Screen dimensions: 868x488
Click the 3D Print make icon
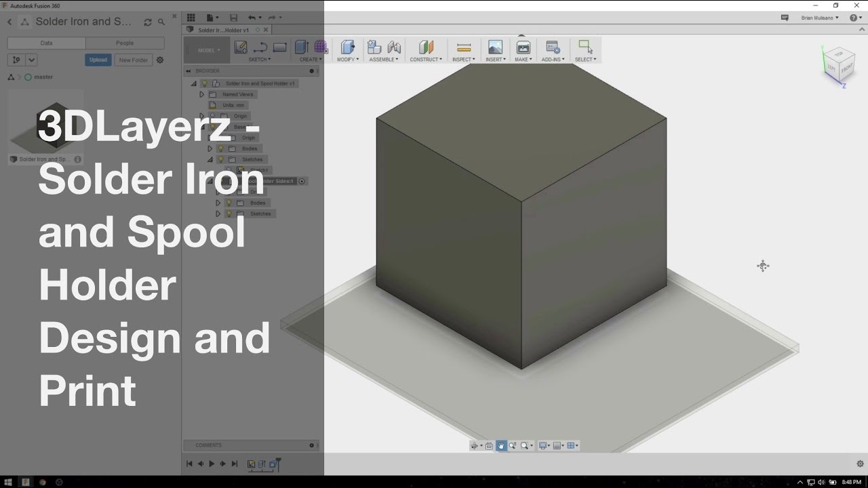(x=524, y=47)
